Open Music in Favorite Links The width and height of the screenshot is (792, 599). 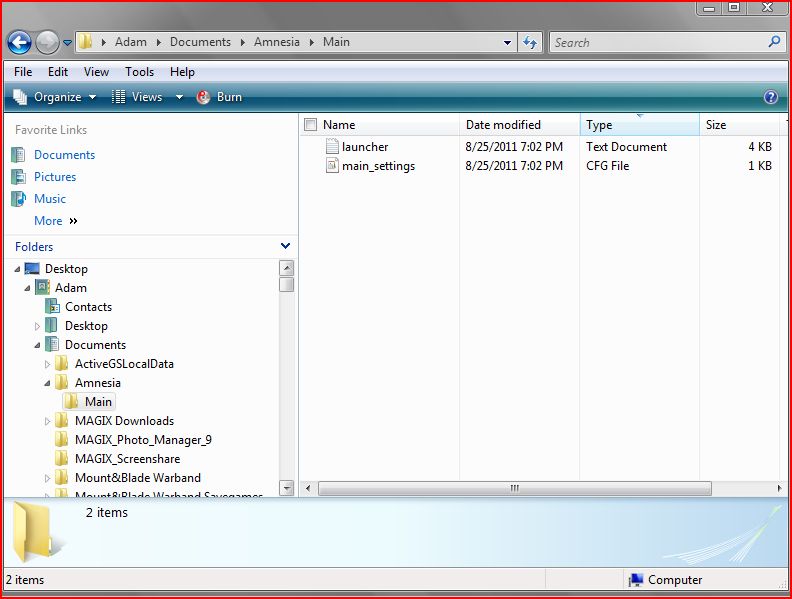50,199
